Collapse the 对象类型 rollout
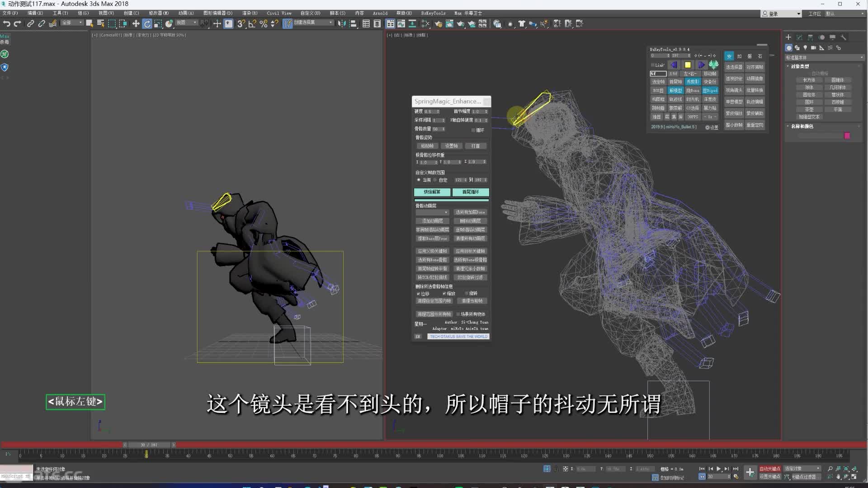This screenshot has width=868, height=488. pyautogui.click(x=799, y=66)
